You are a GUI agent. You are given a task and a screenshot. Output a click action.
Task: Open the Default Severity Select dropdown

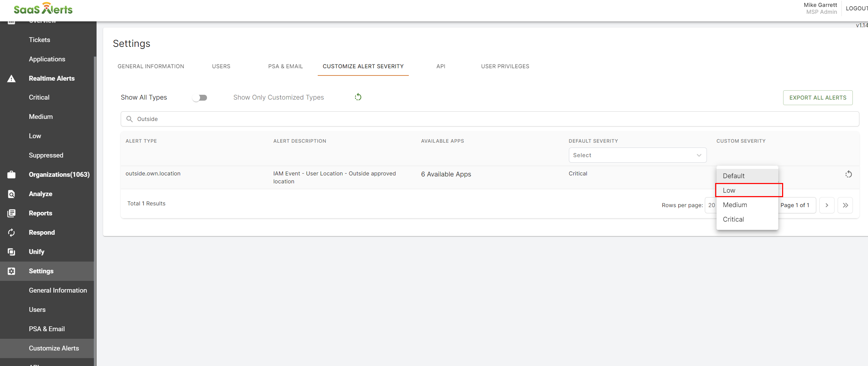[638, 155]
